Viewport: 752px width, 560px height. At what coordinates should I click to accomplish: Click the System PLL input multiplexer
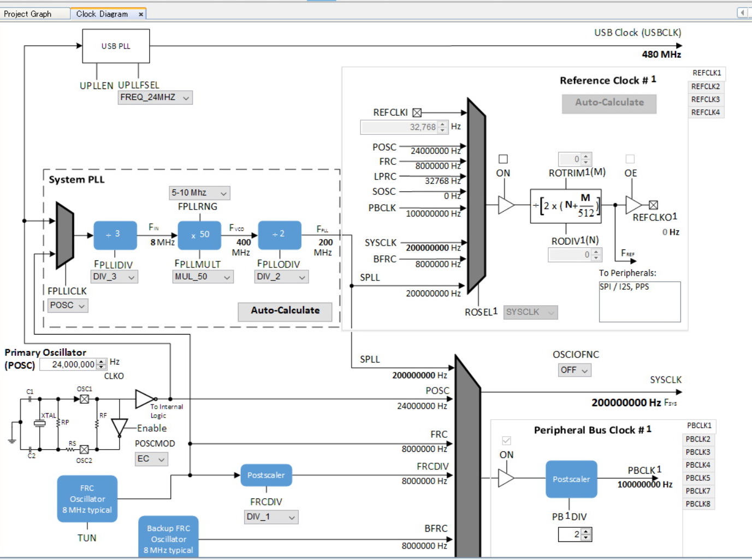click(x=65, y=235)
